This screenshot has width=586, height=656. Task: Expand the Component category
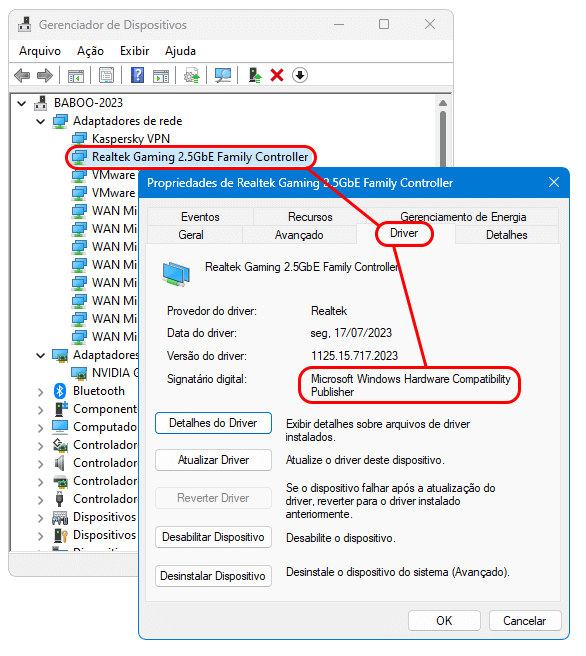click(x=41, y=410)
